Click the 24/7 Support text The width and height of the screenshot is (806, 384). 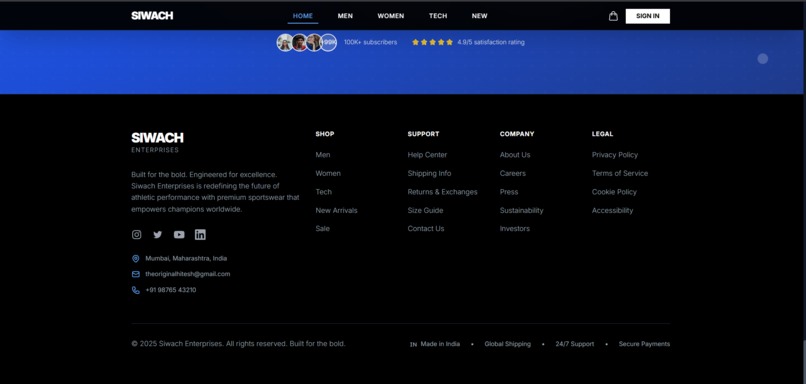pyautogui.click(x=575, y=344)
